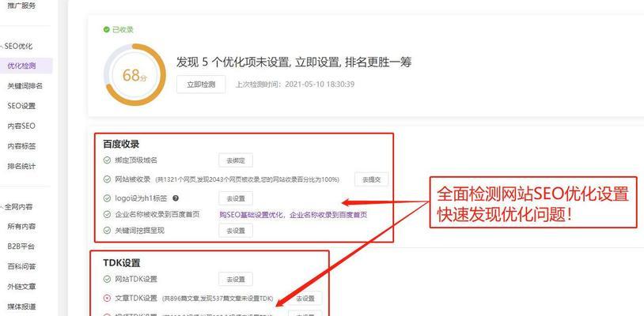Image resolution: width=644 pixels, height=316 pixels.
Task: Open 媒体报道 in the sidebar
Action: coord(21,307)
